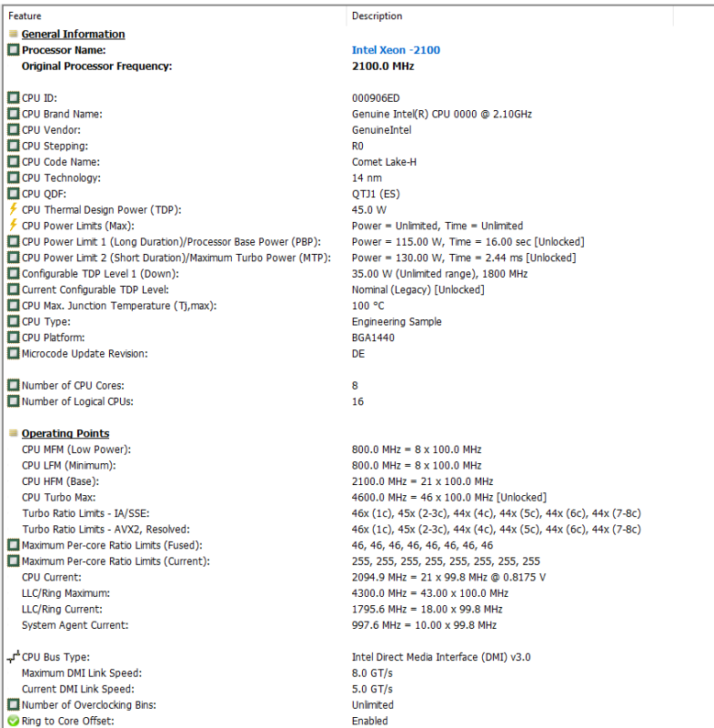Click the chip icon beside CPU Stepping
This screenshot has width=714, height=728.
(14, 146)
